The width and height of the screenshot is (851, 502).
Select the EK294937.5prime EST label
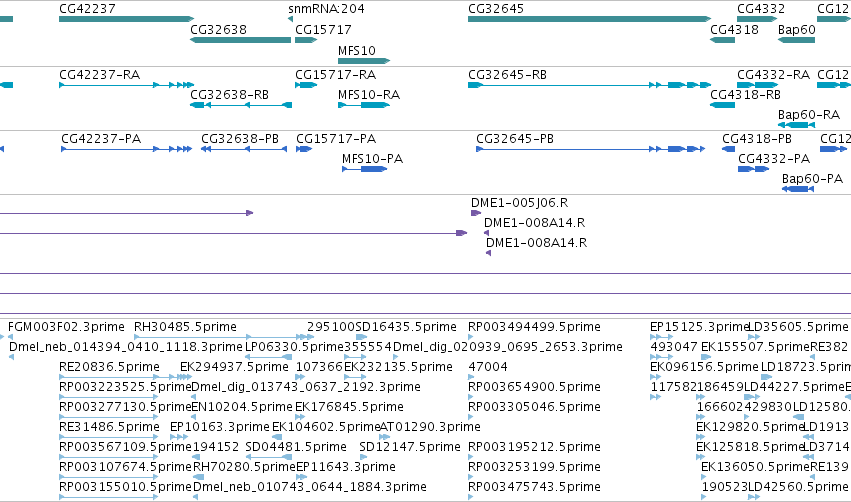click(234, 366)
